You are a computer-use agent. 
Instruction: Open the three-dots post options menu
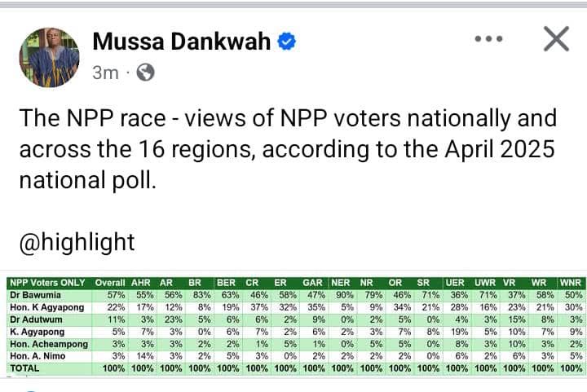tap(488, 39)
